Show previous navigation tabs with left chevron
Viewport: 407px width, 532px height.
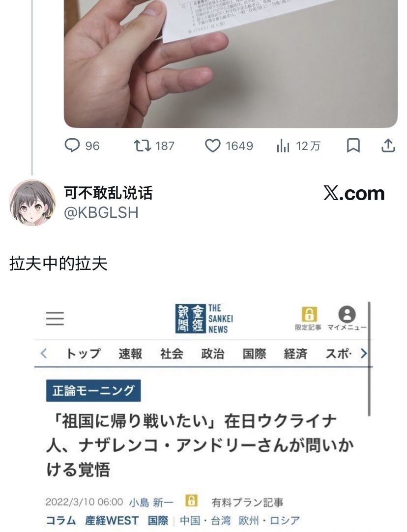tap(43, 354)
